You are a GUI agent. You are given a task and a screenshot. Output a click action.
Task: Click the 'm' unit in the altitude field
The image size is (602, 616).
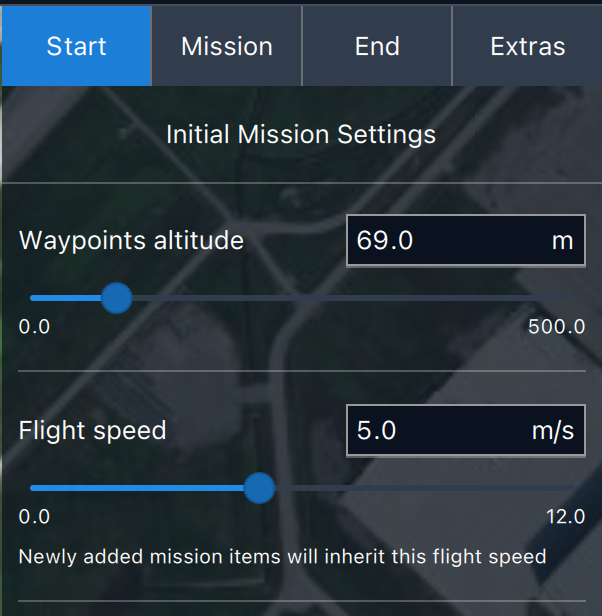(563, 241)
